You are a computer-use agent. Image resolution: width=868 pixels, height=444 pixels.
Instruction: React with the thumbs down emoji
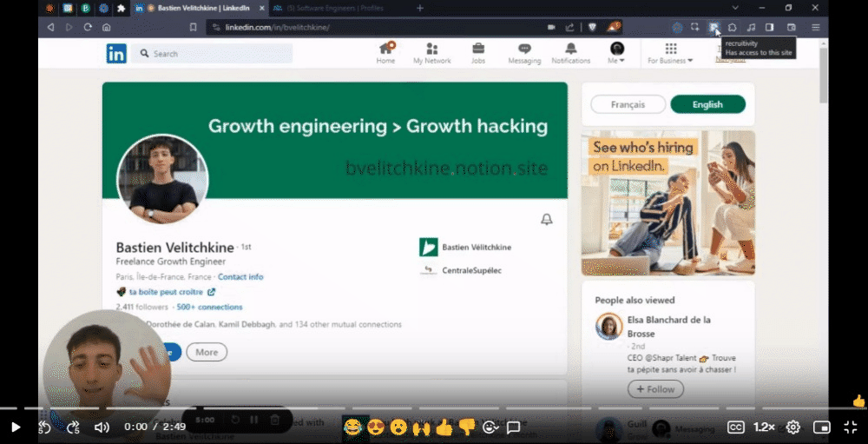[467, 427]
